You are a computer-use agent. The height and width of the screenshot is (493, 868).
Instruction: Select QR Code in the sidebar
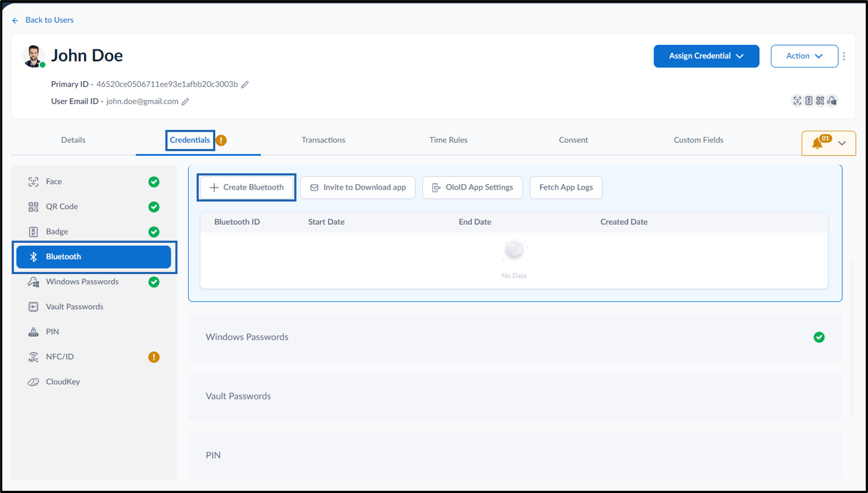(x=94, y=207)
